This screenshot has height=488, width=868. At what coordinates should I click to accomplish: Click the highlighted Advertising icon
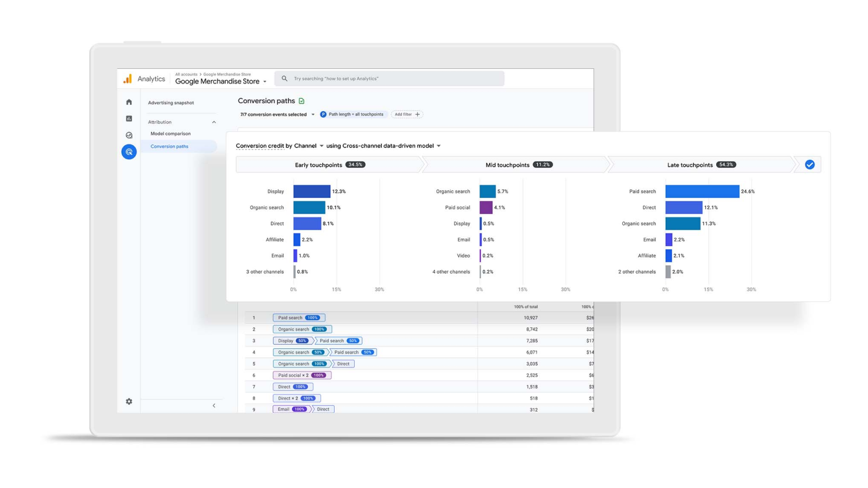(x=129, y=152)
